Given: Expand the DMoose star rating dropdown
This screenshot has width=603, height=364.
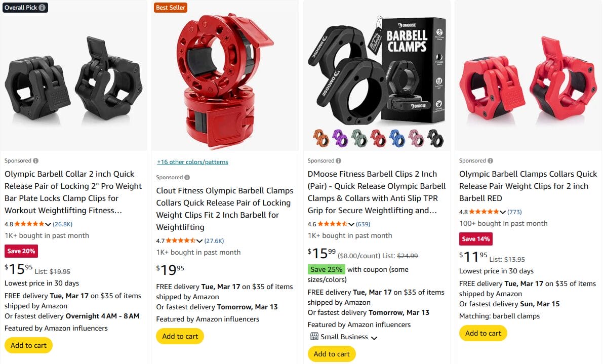Looking at the screenshot, I should [x=352, y=223].
